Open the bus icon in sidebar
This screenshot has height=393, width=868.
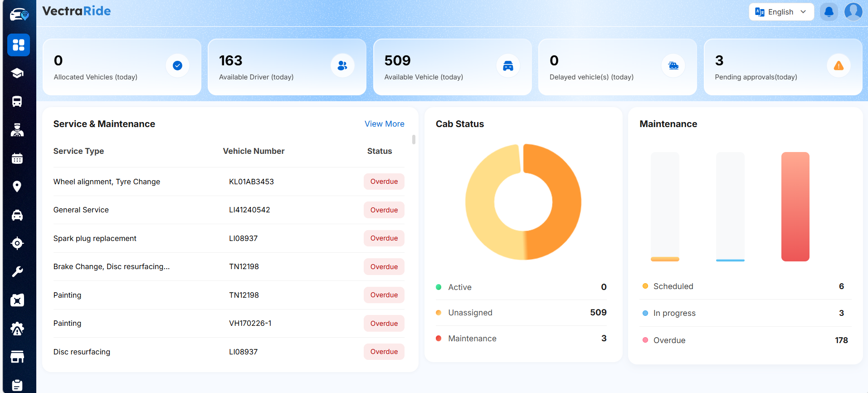(17, 102)
